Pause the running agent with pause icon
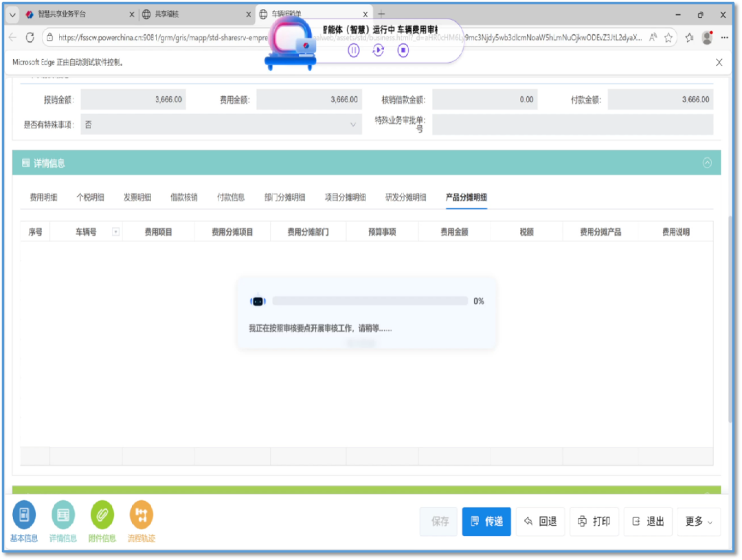The width and height of the screenshot is (742, 560). (x=354, y=50)
